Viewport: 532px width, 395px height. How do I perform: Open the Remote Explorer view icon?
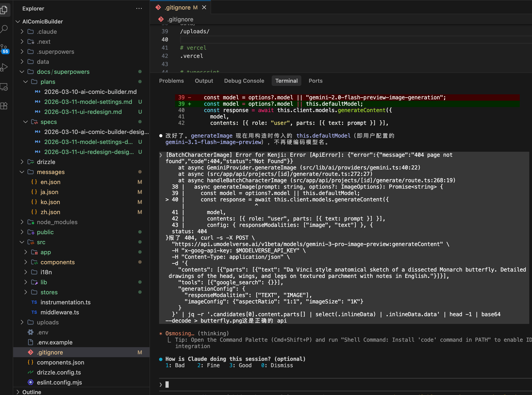pos(4,87)
